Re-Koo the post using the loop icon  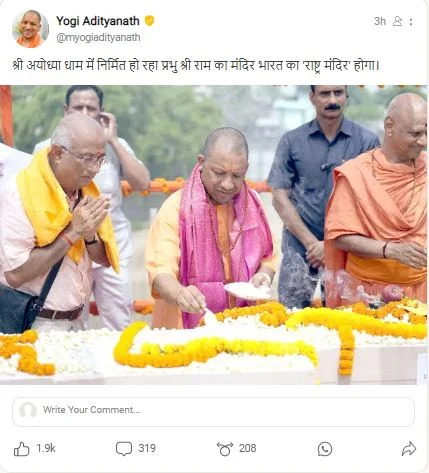[225, 449]
